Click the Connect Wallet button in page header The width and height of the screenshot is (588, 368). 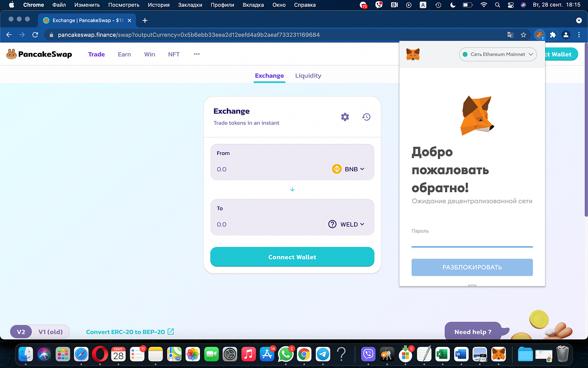click(562, 54)
